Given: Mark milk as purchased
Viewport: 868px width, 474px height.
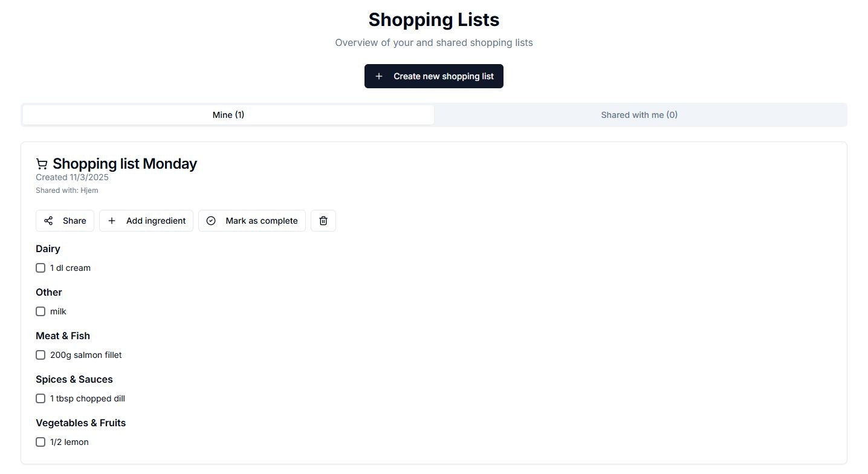Looking at the screenshot, I should [40, 311].
